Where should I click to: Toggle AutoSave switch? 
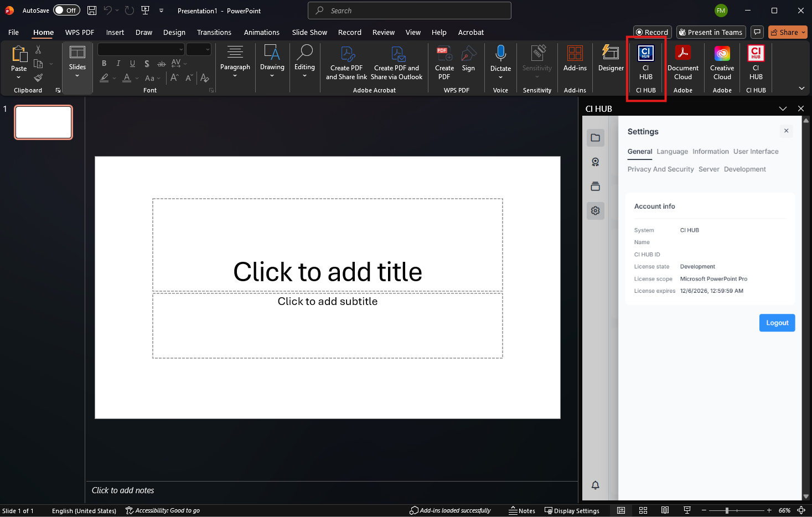pyautogui.click(x=66, y=11)
